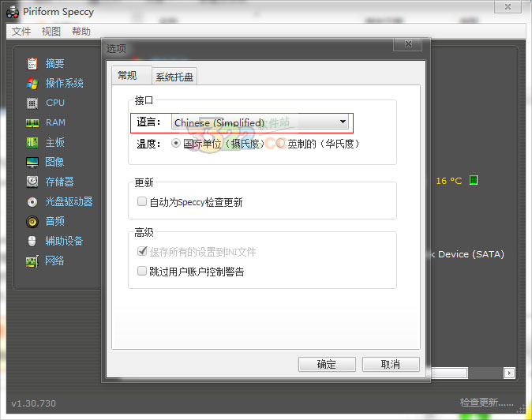Click the v1.30.730 version text

34,403
